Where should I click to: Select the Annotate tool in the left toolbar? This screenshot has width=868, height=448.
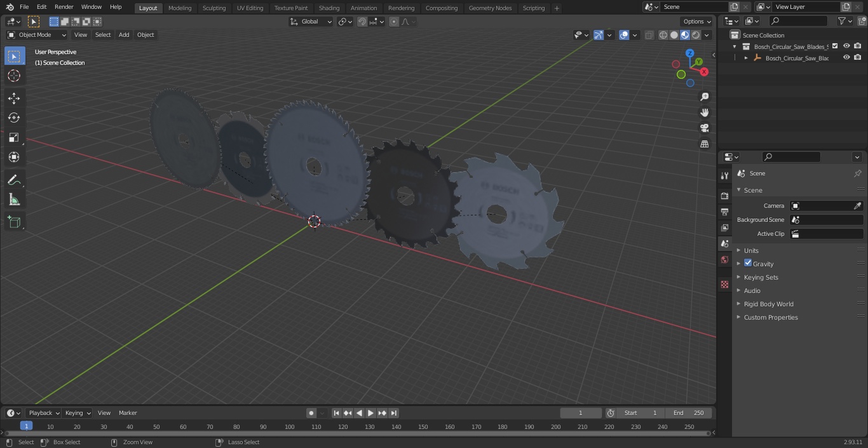[14, 180]
